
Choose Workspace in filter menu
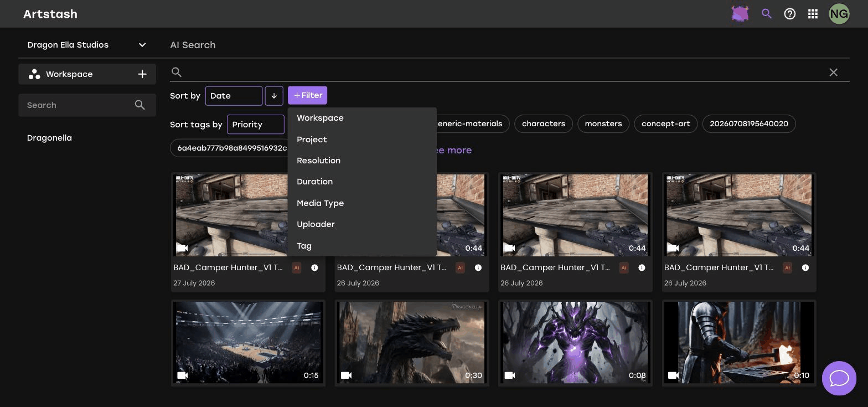click(362, 118)
